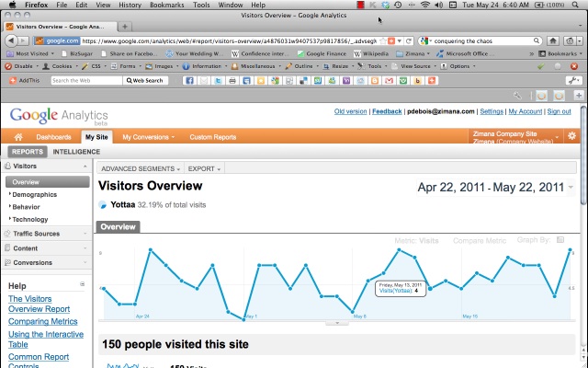Bookmark this page with the URL star
Viewport: 588px width, 368px height.
tap(382, 40)
